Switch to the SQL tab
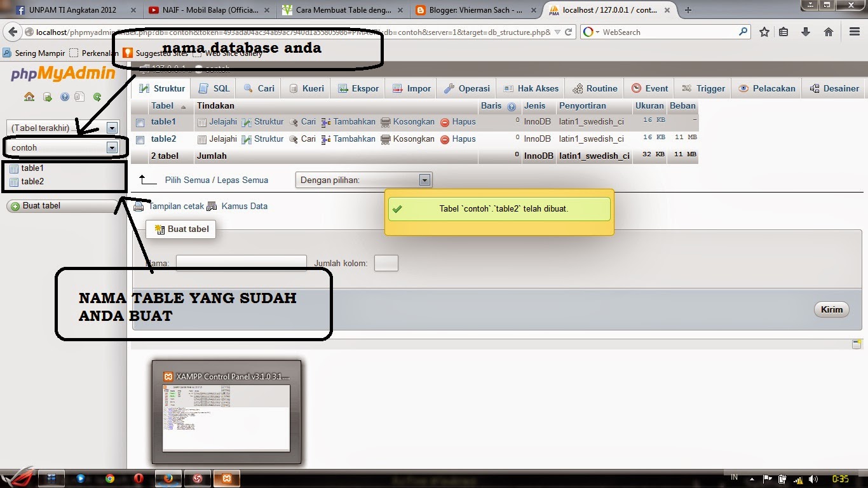868x488 pixels. [214, 88]
